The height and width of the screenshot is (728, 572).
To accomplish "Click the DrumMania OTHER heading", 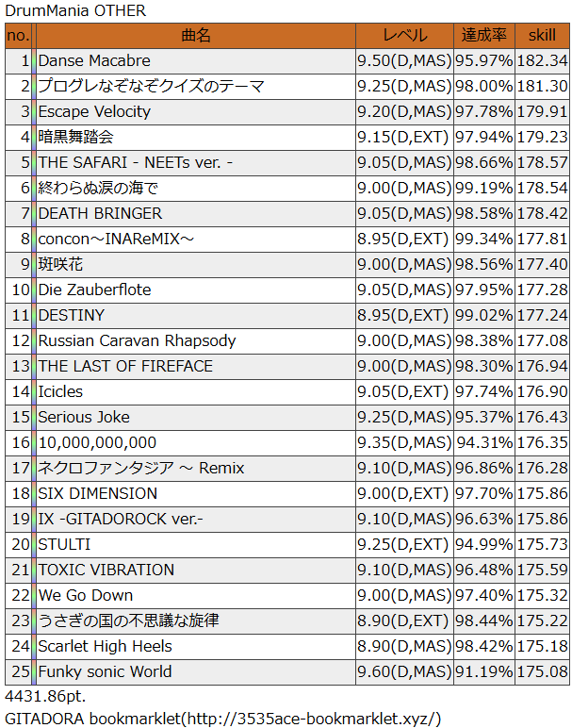I will (75, 10).
